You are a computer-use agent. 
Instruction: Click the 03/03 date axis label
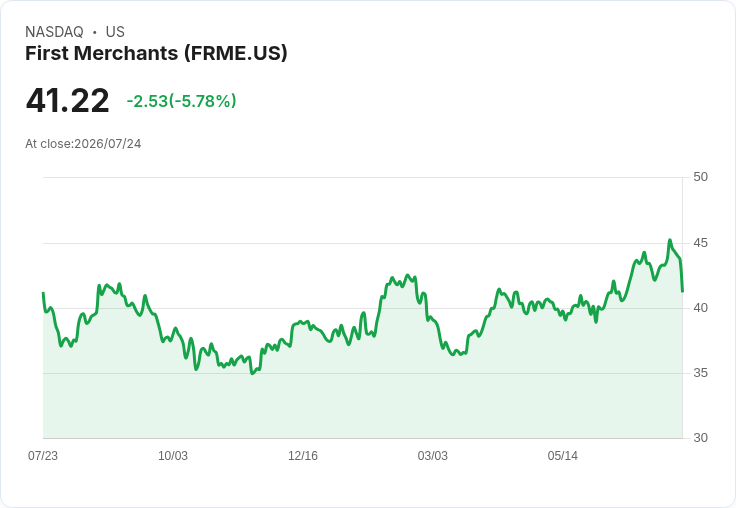click(x=433, y=456)
